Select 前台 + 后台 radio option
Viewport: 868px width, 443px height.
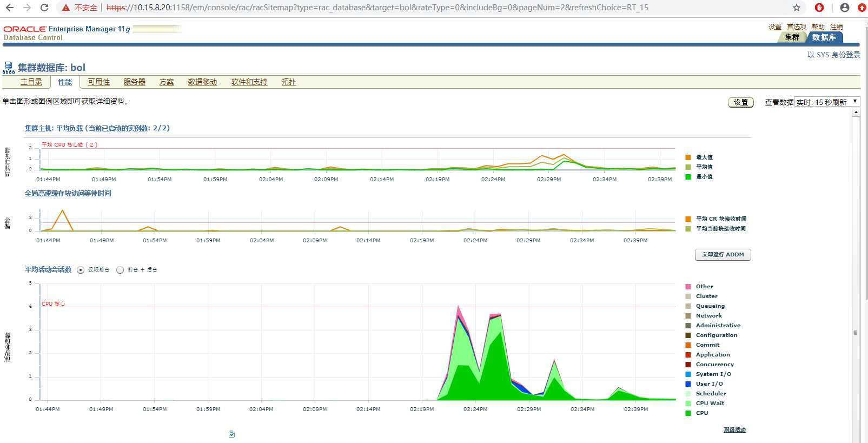(x=120, y=270)
